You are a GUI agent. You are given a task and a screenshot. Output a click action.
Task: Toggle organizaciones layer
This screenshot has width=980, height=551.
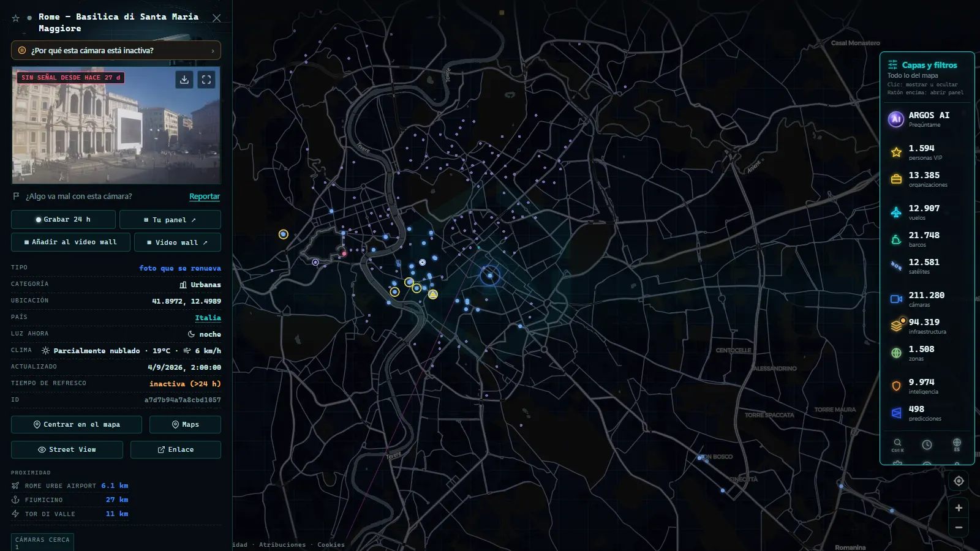coord(927,179)
